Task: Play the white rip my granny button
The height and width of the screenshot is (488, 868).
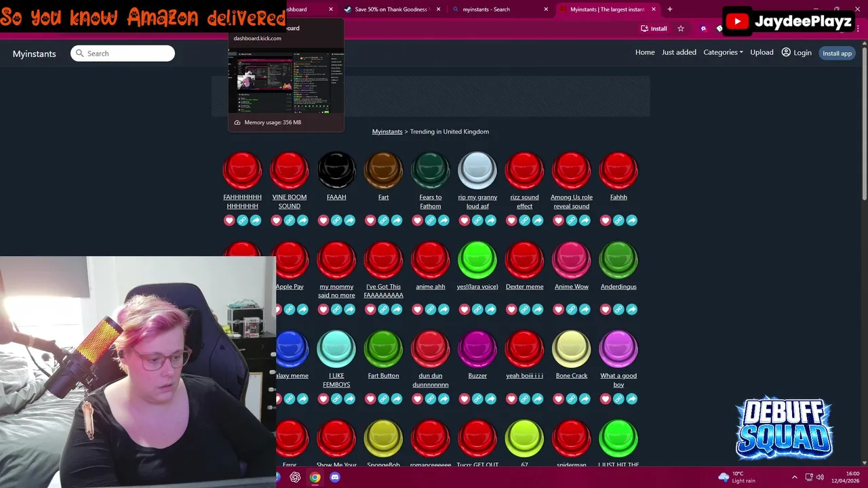Action: [x=477, y=170]
